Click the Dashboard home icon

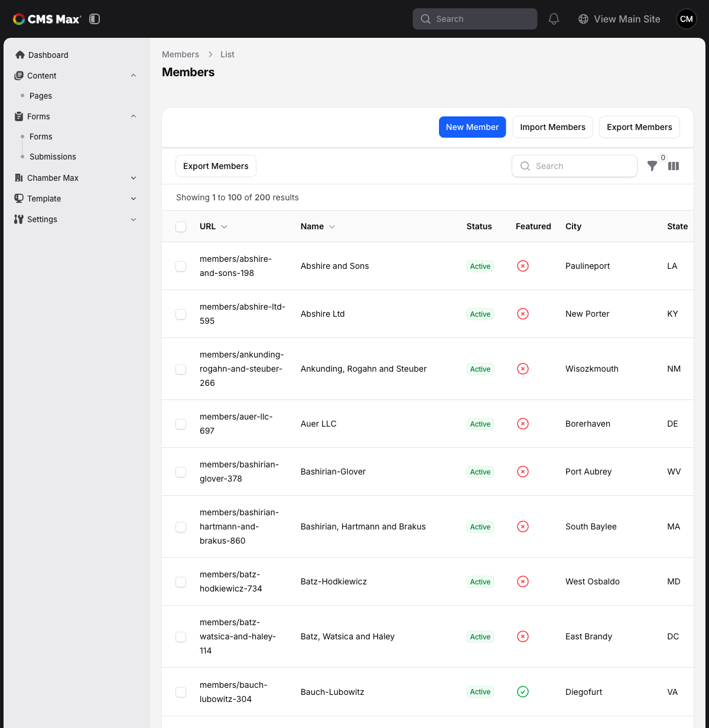20,55
